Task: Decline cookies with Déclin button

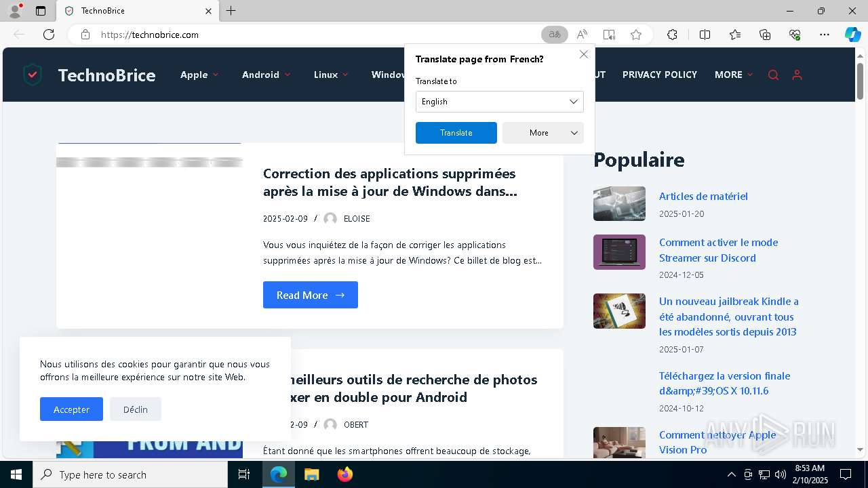Action: coord(136,409)
